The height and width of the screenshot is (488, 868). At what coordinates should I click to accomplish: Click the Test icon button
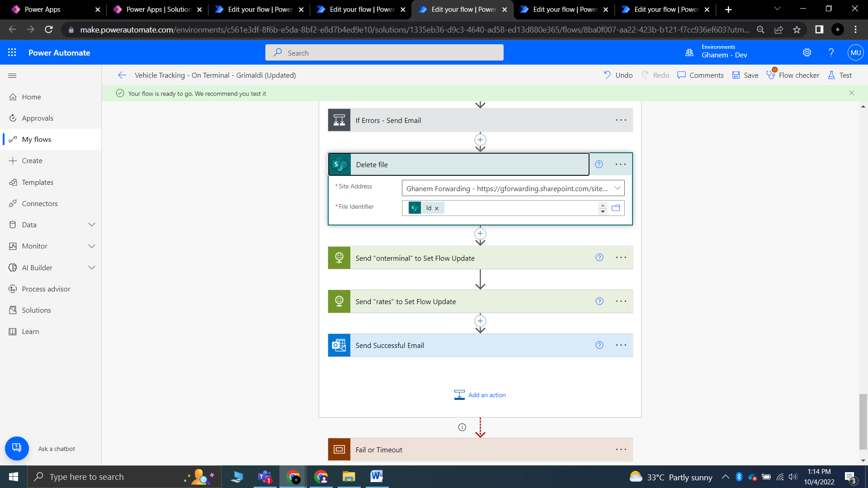point(832,75)
